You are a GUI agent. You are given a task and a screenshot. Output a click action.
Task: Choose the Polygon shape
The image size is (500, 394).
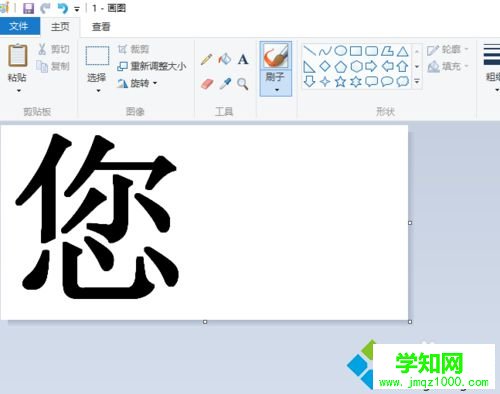click(387, 51)
